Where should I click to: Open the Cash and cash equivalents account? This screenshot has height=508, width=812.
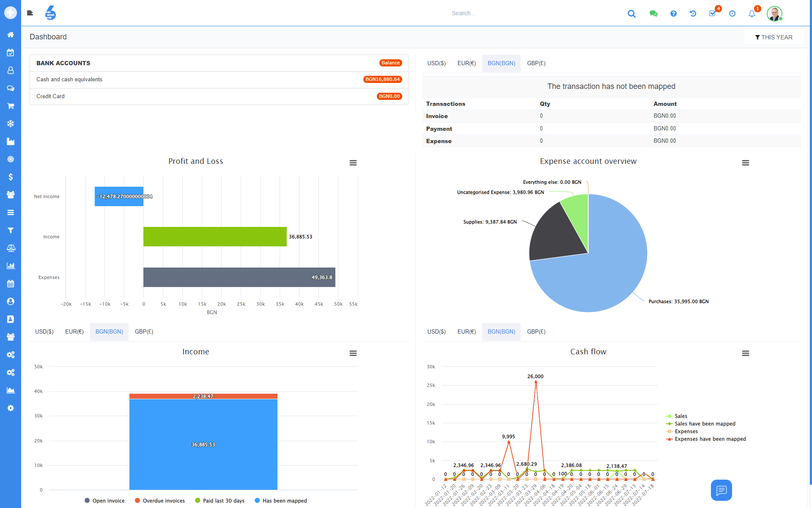[x=69, y=79]
